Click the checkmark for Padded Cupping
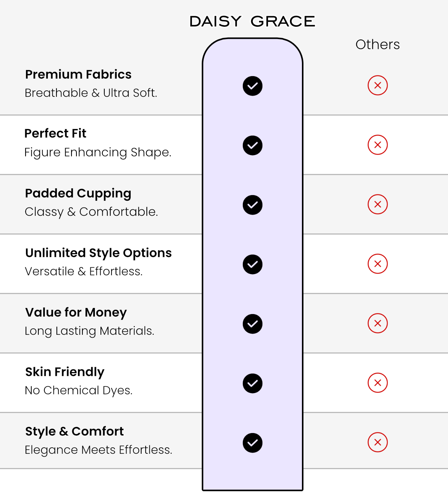The height and width of the screenshot is (497, 448). click(x=253, y=205)
